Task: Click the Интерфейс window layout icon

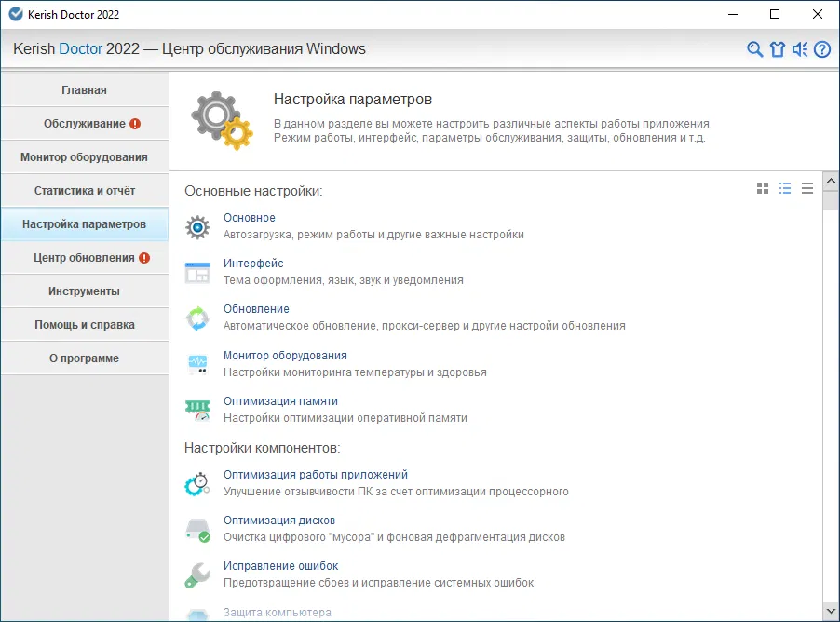Action: click(x=197, y=273)
